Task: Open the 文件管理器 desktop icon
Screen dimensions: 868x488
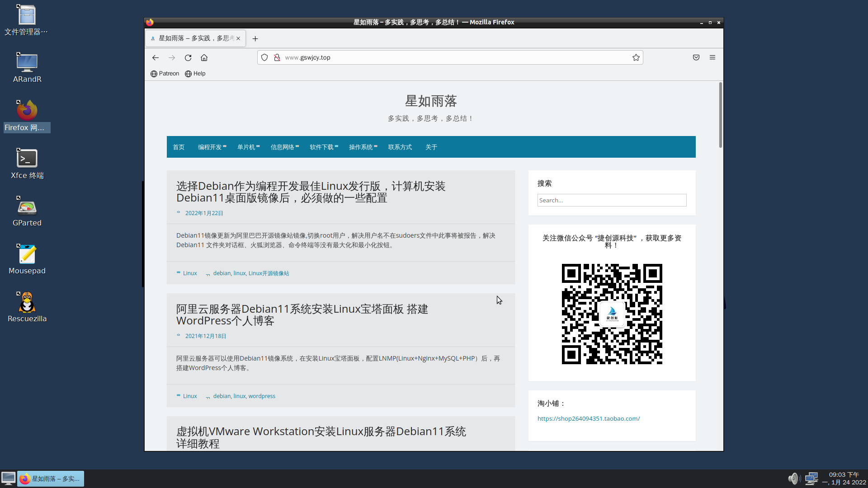Action: click(x=27, y=21)
